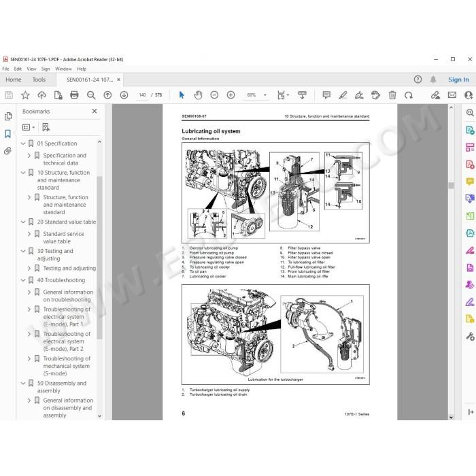Open Troubleshooting of electrical system Part 2

[67, 341]
